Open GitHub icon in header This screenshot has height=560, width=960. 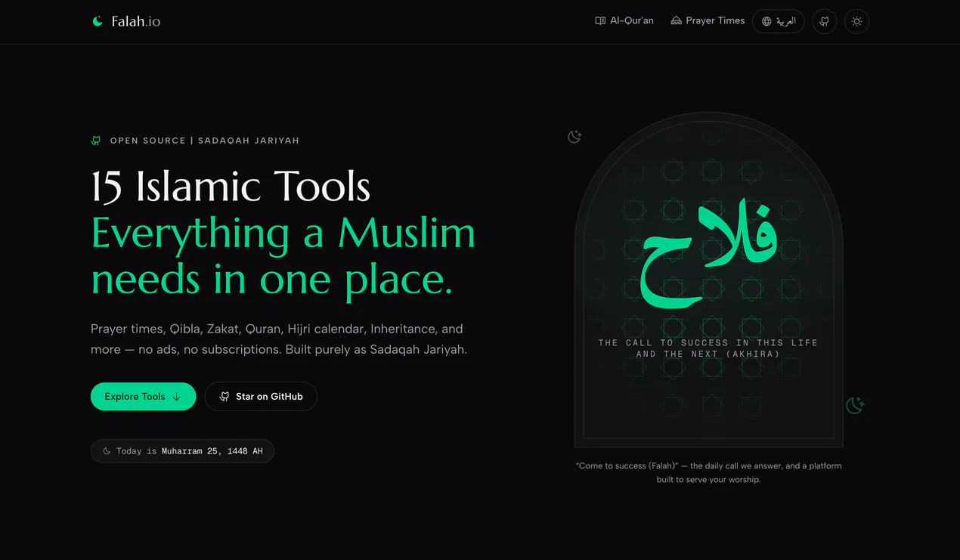coord(825,21)
